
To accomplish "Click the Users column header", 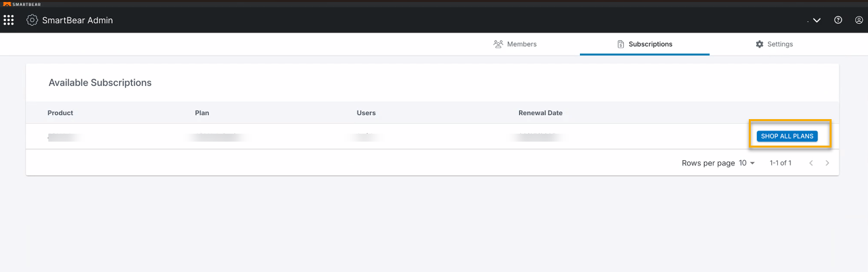I will point(366,113).
